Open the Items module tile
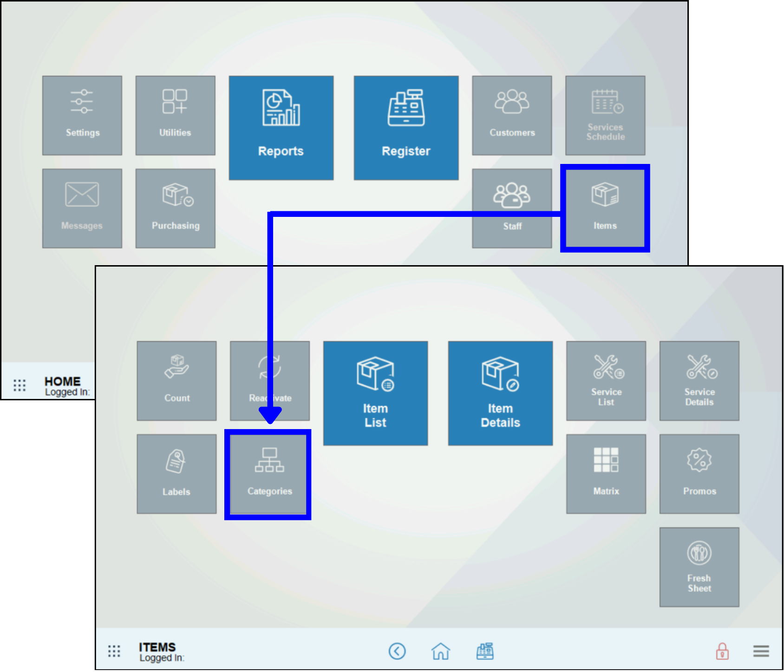The image size is (784, 672). [x=604, y=208]
